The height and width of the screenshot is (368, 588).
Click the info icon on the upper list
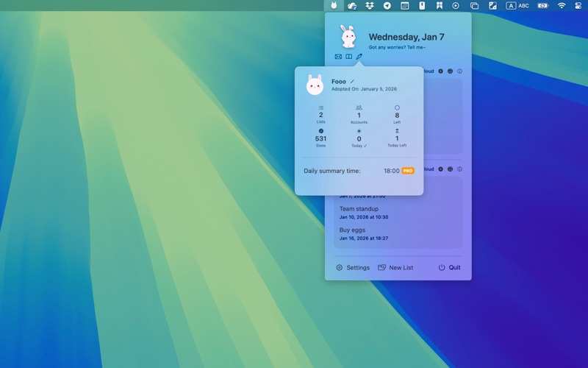tap(460, 71)
